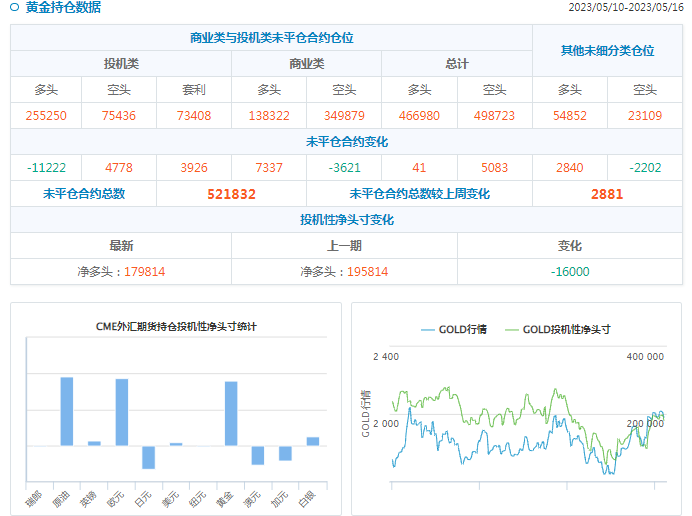Click the 原油 bar in the CME chart
Screen dimensions: 692x516
67,411
